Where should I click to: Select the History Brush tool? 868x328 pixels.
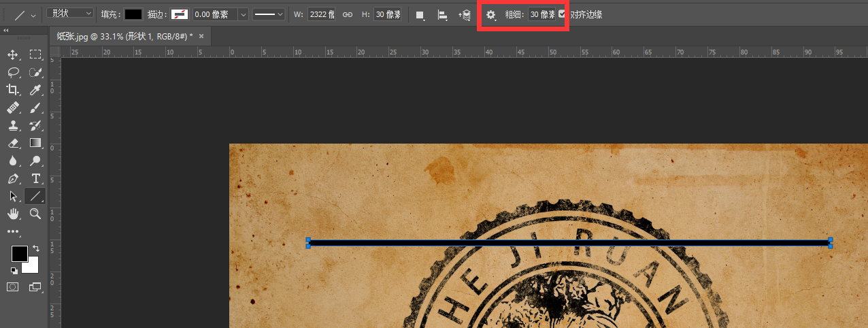35,125
